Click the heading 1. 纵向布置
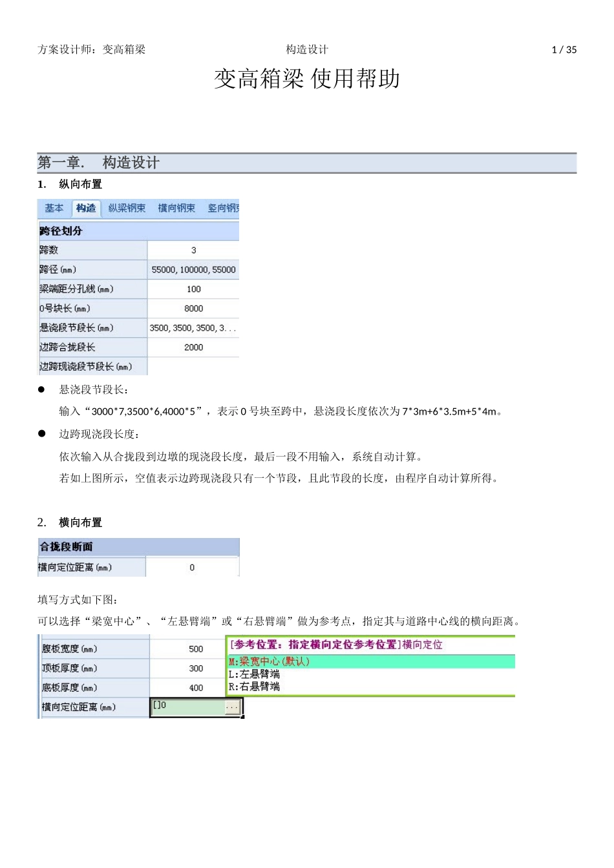614x868 pixels. [x=70, y=184]
